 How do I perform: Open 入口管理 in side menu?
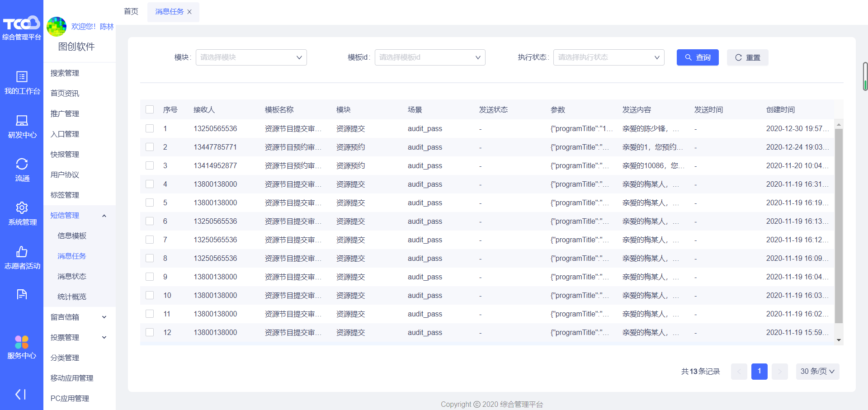tap(65, 134)
